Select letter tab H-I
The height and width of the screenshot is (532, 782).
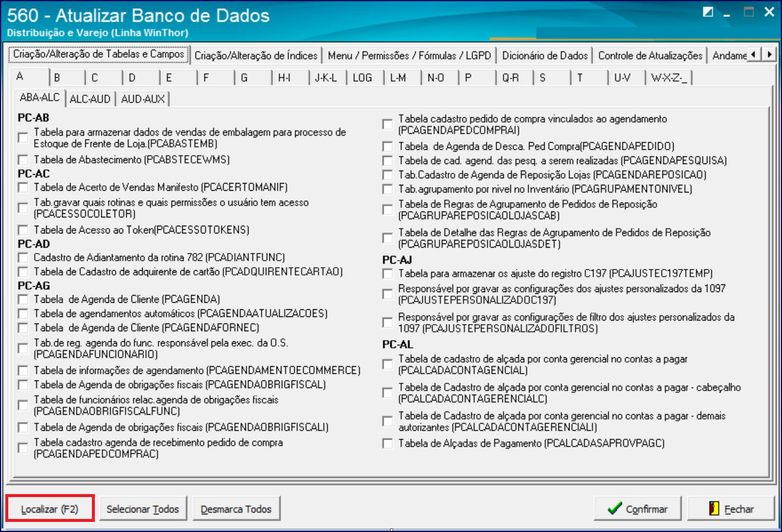[x=291, y=78]
